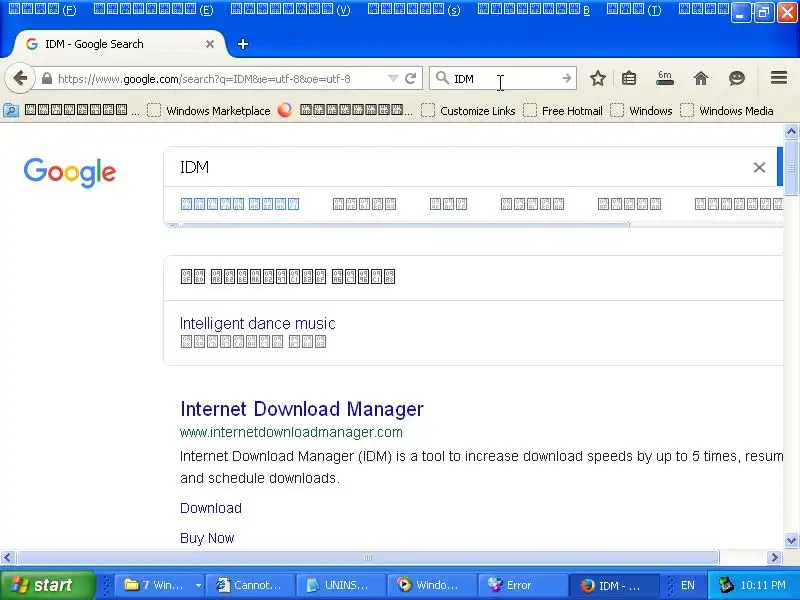This screenshot has height=600, width=800.
Task: Open the Windows bookmark
Action: (641, 111)
